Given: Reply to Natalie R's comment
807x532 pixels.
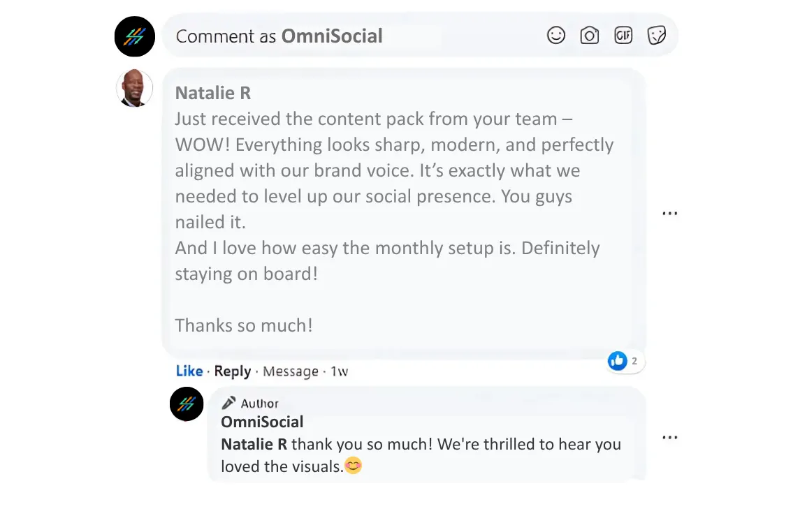Looking at the screenshot, I should point(232,371).
